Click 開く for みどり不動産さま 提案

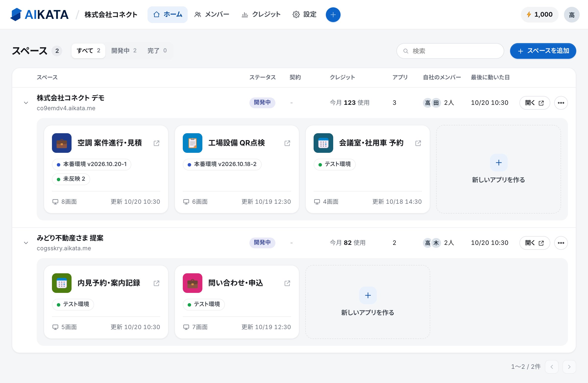coord(534,243)
